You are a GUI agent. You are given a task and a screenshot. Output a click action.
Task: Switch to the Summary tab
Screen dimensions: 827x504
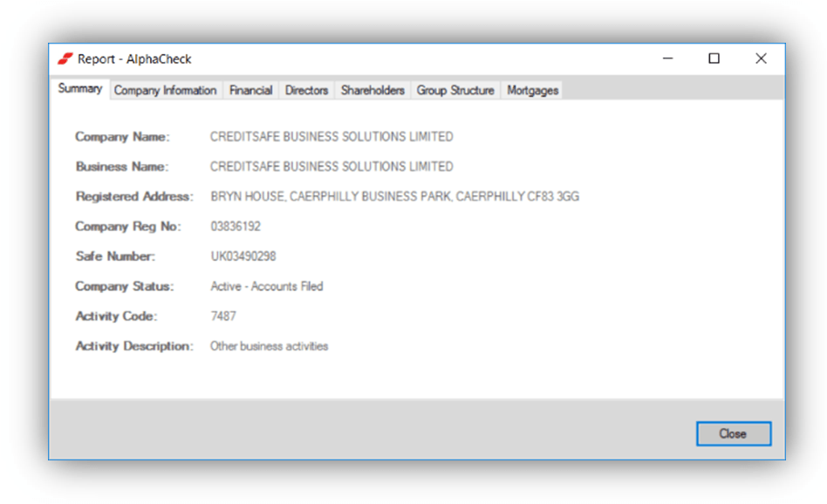point(80,89)
